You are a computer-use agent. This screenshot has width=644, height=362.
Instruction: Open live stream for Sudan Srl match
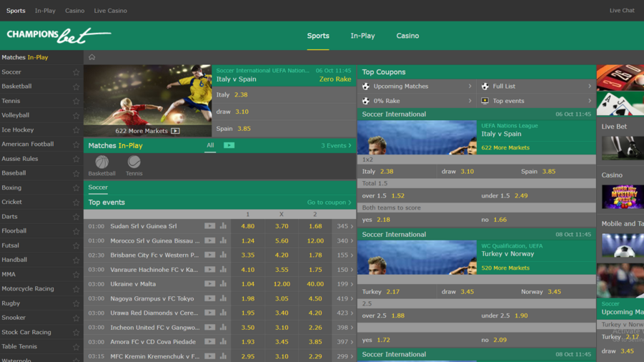click(209, 226)
